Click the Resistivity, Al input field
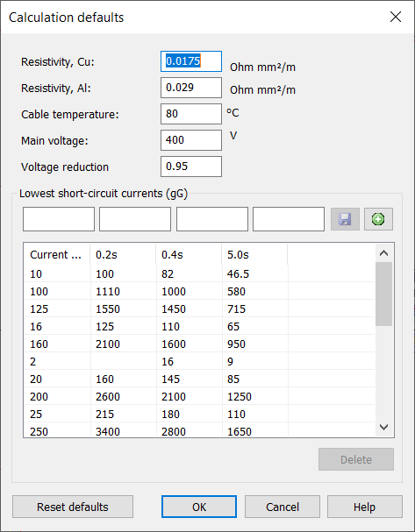 pyautogui.click(x=191, y=88)
